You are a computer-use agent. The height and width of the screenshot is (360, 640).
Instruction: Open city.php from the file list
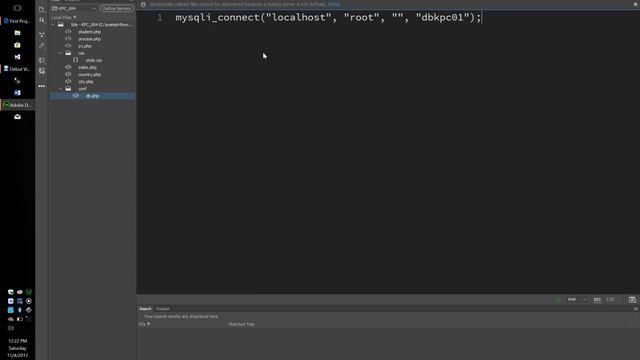point(86,82)
